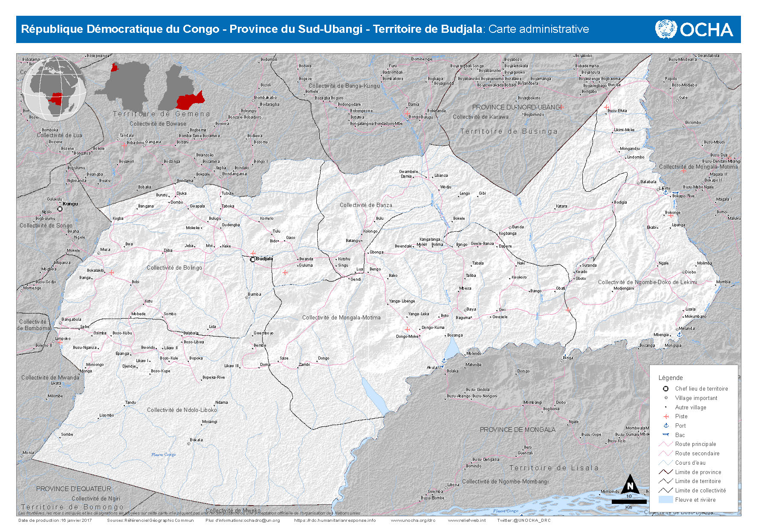Screen dimensions: 758x532
Task: Open the www.reliefweb.int footer link
Action: (466, 520)
